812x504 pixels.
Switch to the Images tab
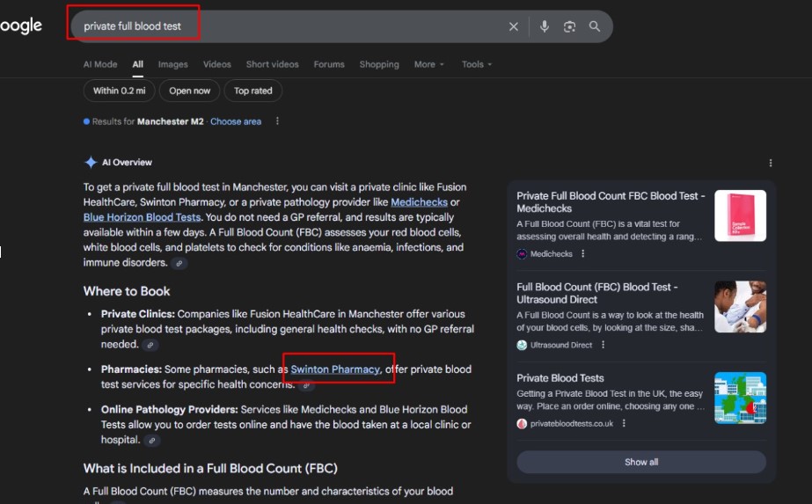pyautogui.click(x=173, y=64)
